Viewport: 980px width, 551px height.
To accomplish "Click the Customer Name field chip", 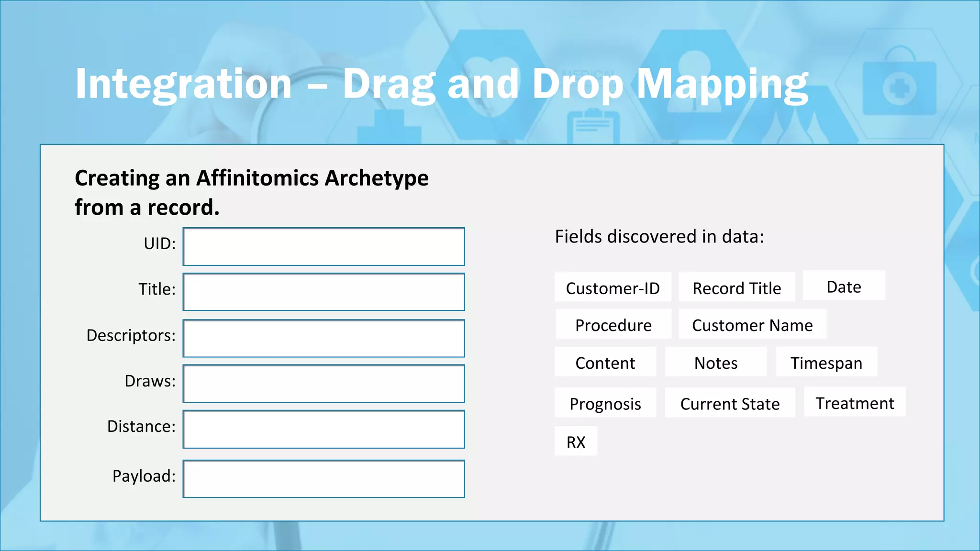I will tap(752, 325).
